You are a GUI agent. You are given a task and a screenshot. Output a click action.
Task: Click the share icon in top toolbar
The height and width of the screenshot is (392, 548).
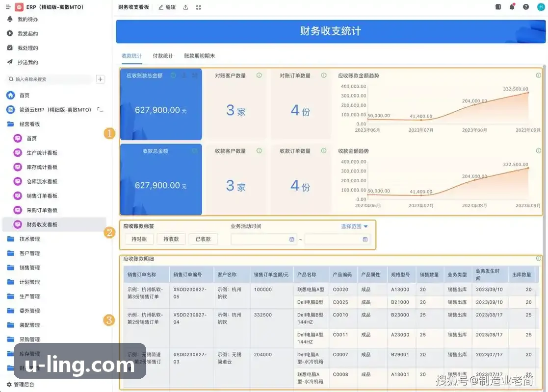185,7
